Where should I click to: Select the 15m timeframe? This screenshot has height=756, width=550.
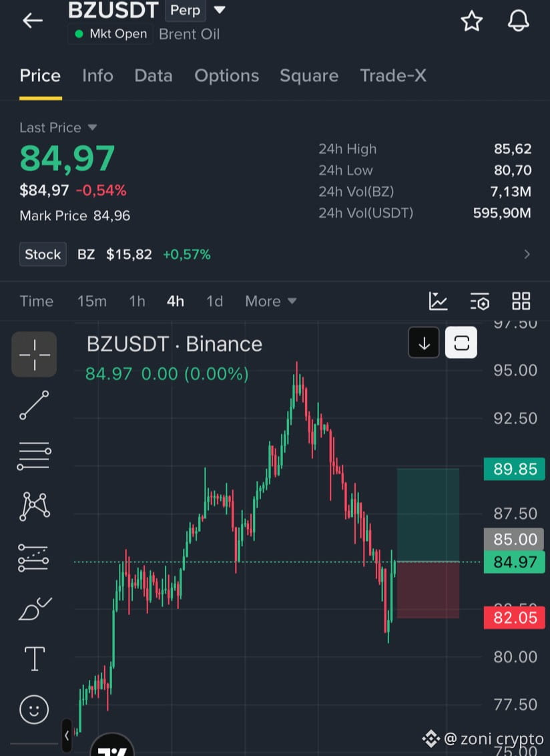91,301
